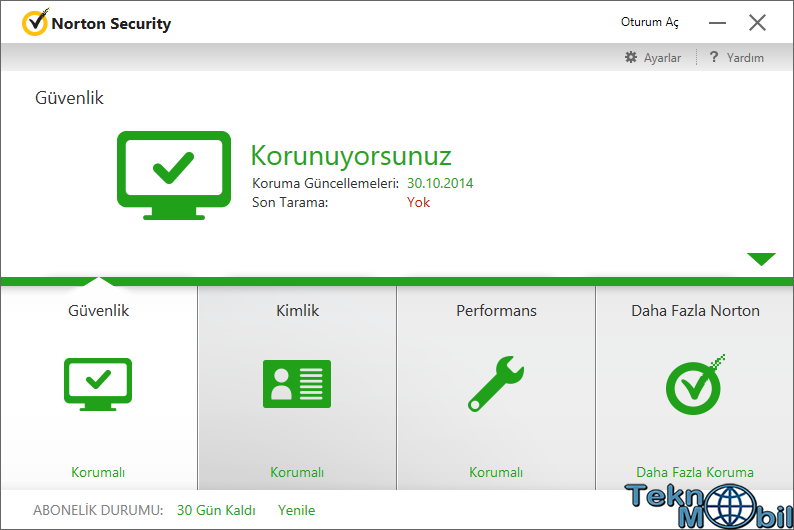Click the large green protected monitor icon
This screenshot has height=530, width=794.
[x=174, y=175]
